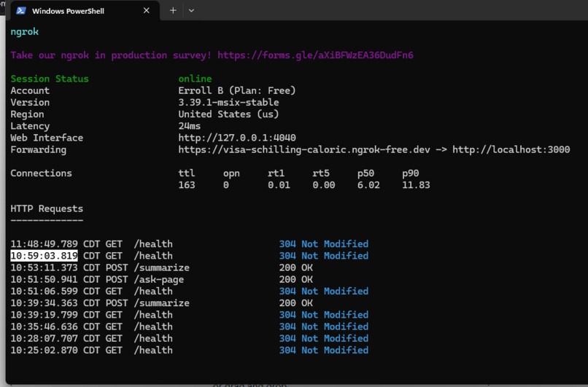This screenshot has height=387, width=588.
Task: Click the 10:39:19.799 GET /health row
Action: (190, 315)
